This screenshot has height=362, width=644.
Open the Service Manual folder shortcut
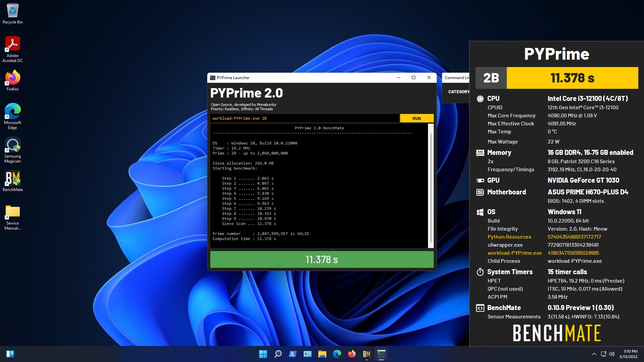pos(13,217)
